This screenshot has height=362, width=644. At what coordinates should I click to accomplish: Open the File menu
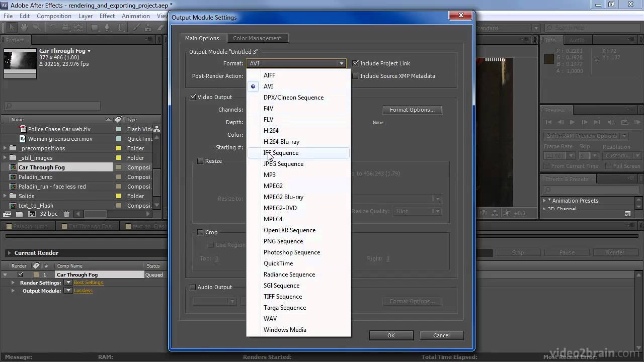click(8, 16)
